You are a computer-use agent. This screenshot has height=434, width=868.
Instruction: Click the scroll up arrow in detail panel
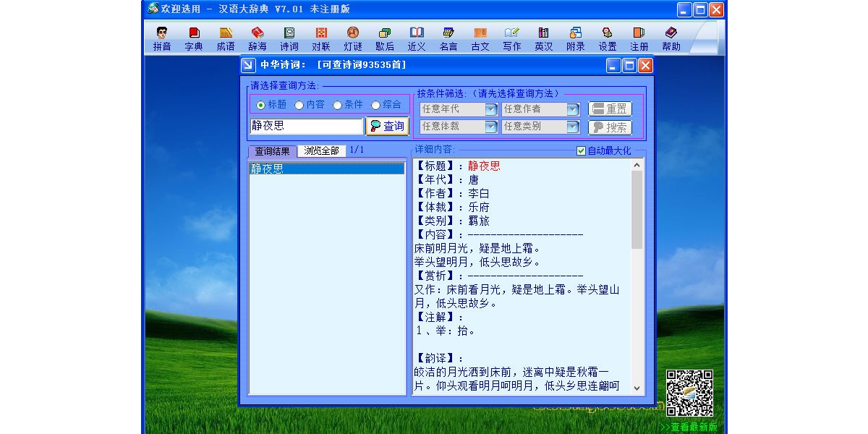click(637, 166)
